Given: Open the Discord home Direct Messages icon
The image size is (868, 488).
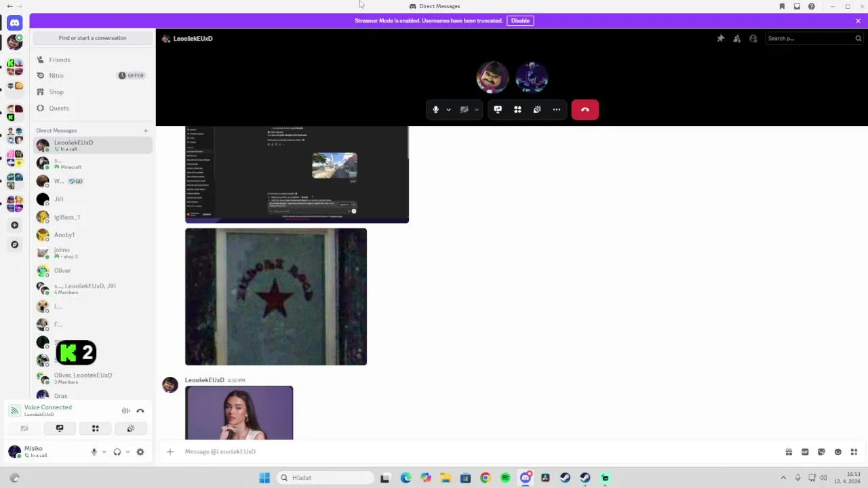Looking at the screenshot, I should pos(14,23).
